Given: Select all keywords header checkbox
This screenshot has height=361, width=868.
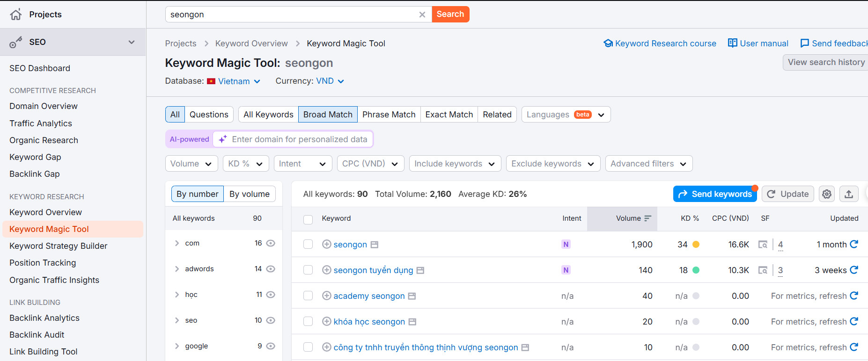Looking at the screenshot, I should point(308,219).
